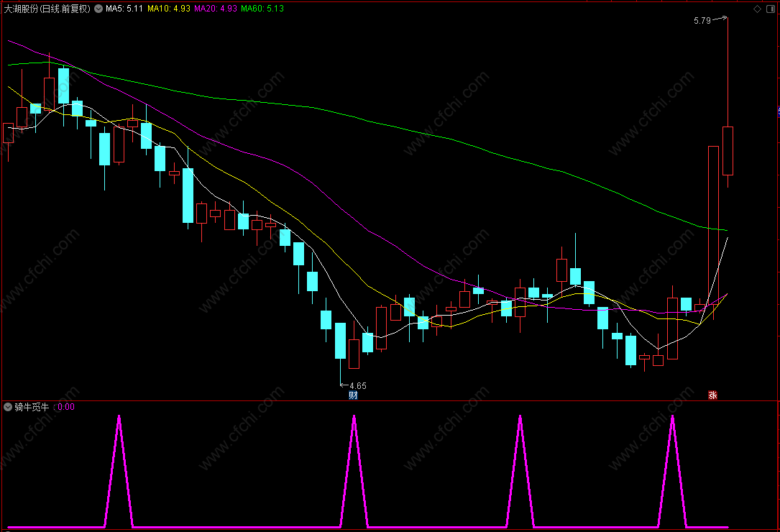Click the yellow MA10: 4.93 legend

[169, 9]
